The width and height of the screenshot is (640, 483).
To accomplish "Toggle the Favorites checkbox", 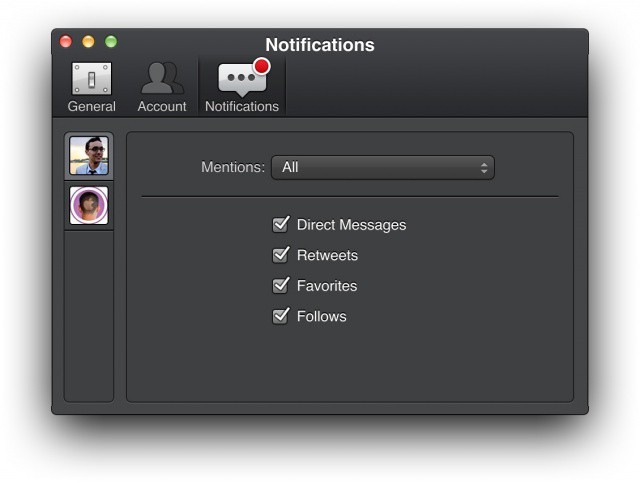I will click(281, 285).
